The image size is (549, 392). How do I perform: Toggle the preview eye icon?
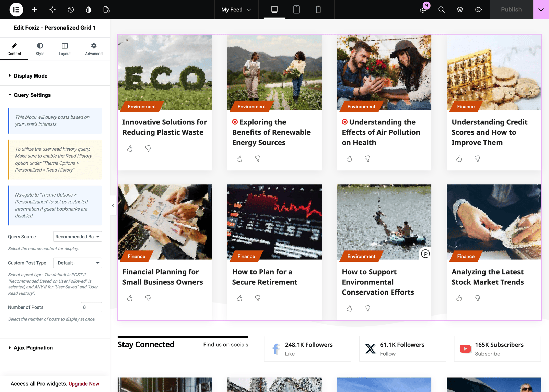pos(478,9)
